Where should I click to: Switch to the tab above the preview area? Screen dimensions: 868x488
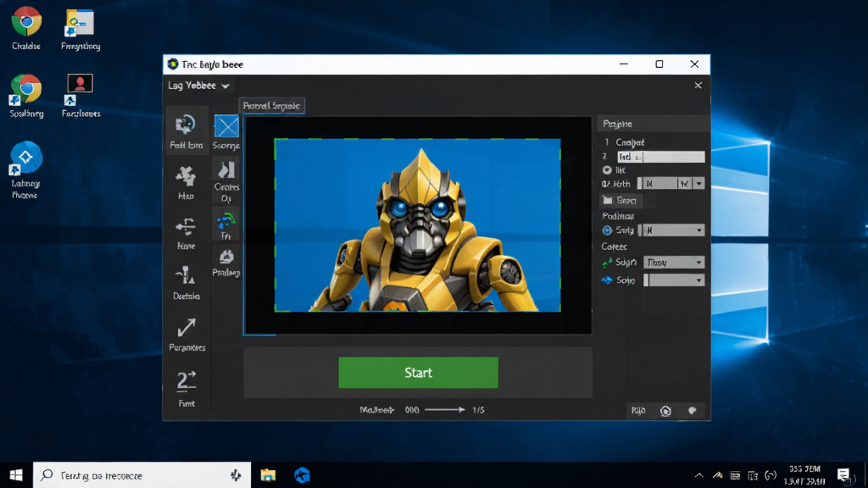272,106
